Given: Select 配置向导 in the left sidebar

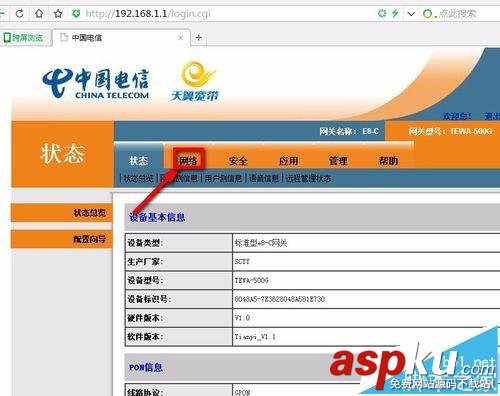Looking at the screenshot, I should click(62, 239).
